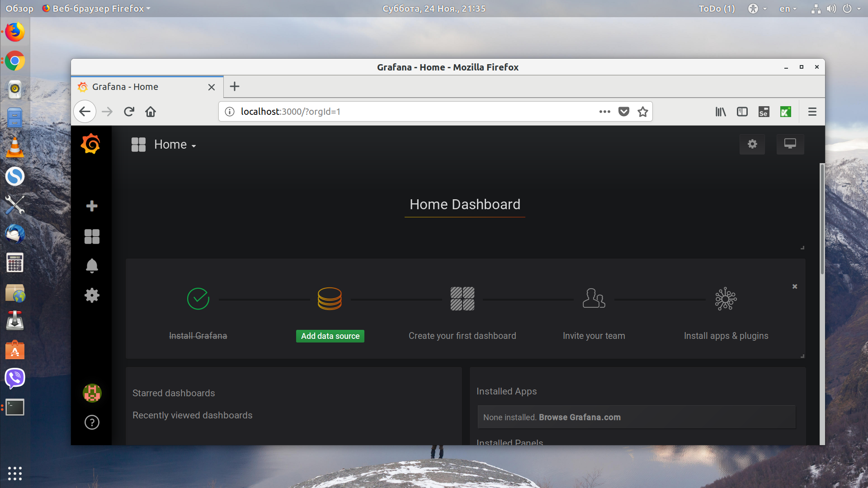868x488 pixels.
Task: Cycle view mode with monitor icon
Action: 790,144
